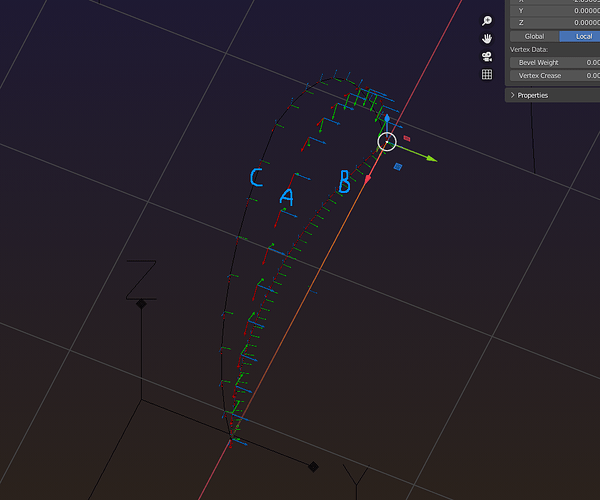This screenshot has width=600, height=500.
Task: Click the blue plane handle of gizmo
Action: click(398, 166)
